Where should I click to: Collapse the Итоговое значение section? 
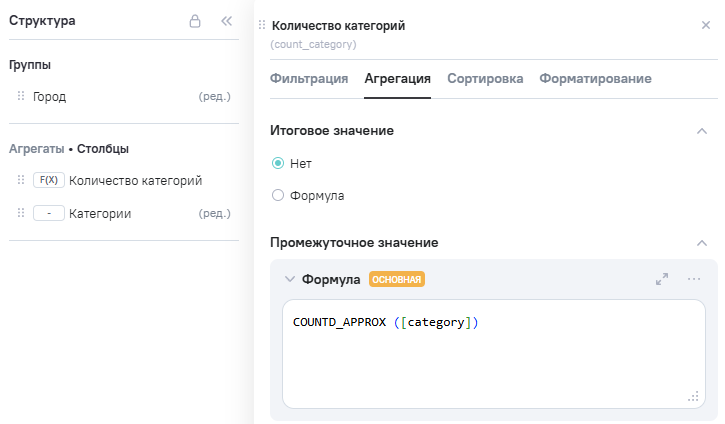702,131
